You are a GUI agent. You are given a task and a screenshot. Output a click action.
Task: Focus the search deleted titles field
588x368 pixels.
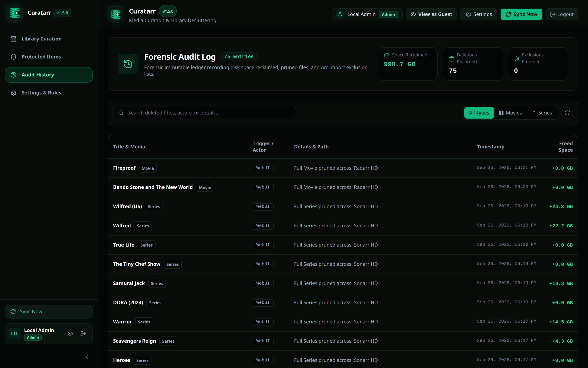[x=204, y=113]
